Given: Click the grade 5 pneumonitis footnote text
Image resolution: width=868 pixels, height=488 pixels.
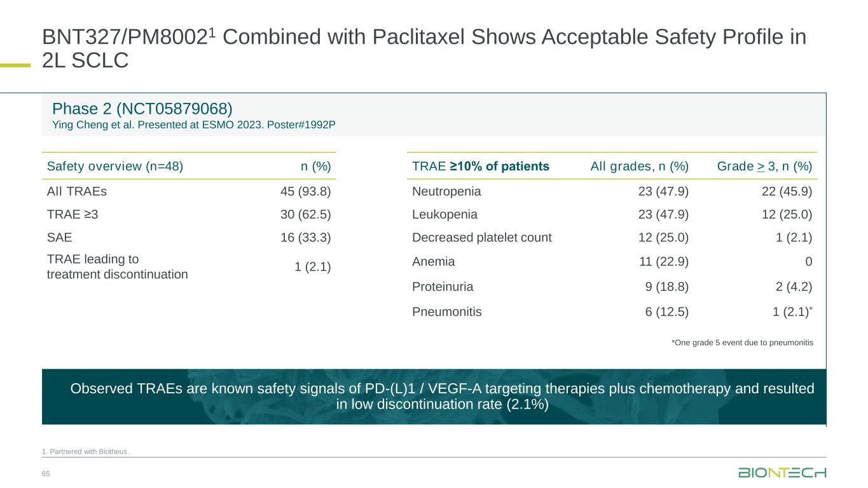Looking at the screenshot, I should click(x=742, y=342).
